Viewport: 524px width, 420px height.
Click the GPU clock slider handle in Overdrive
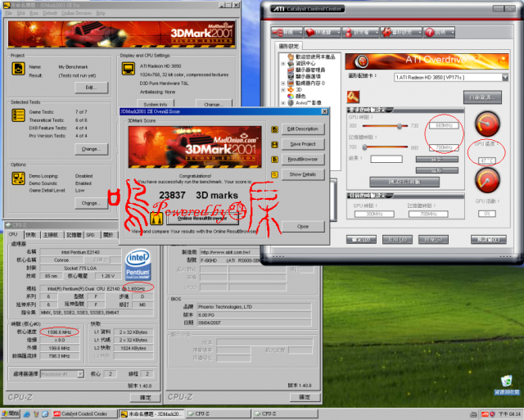coord(400,126)
